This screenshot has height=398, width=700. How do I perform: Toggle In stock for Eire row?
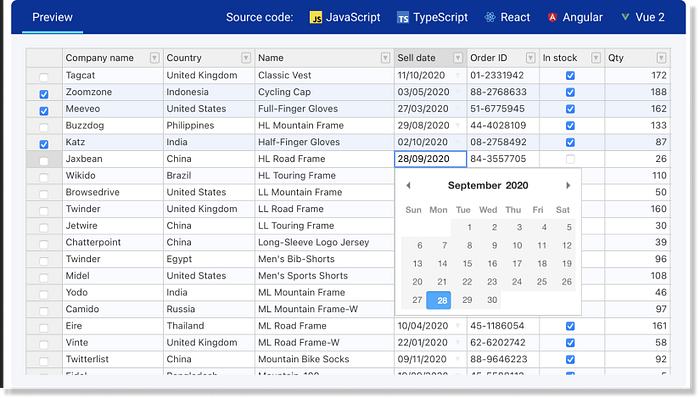tap(570, 326)
